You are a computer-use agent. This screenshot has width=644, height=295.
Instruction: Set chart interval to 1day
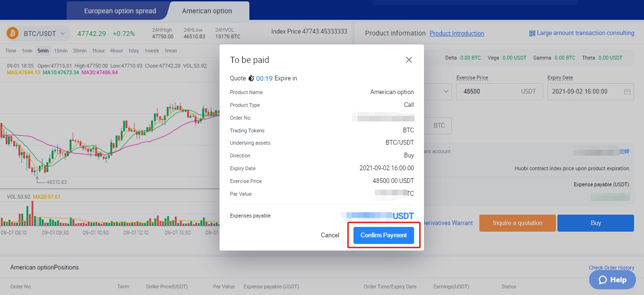(133, 51)
